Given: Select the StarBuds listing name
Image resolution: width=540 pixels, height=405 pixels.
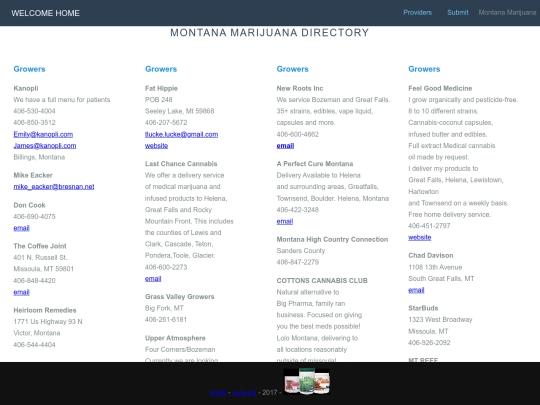Looking at the screenshot, I should click(423, 308).
